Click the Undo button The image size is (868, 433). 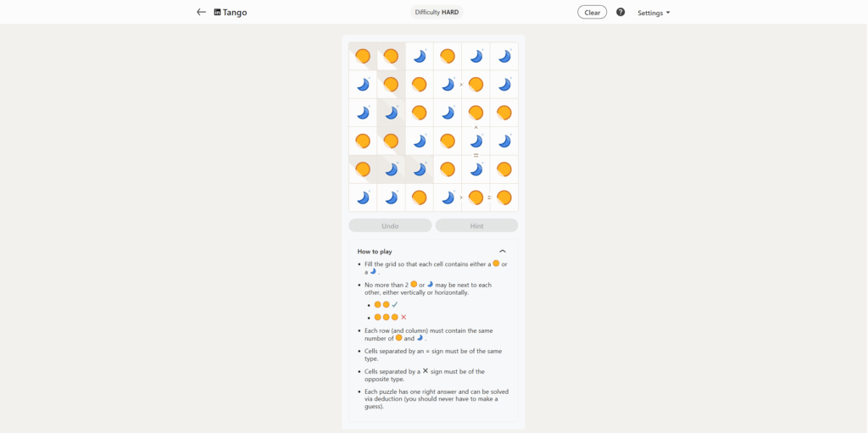[x=390, y=225]
